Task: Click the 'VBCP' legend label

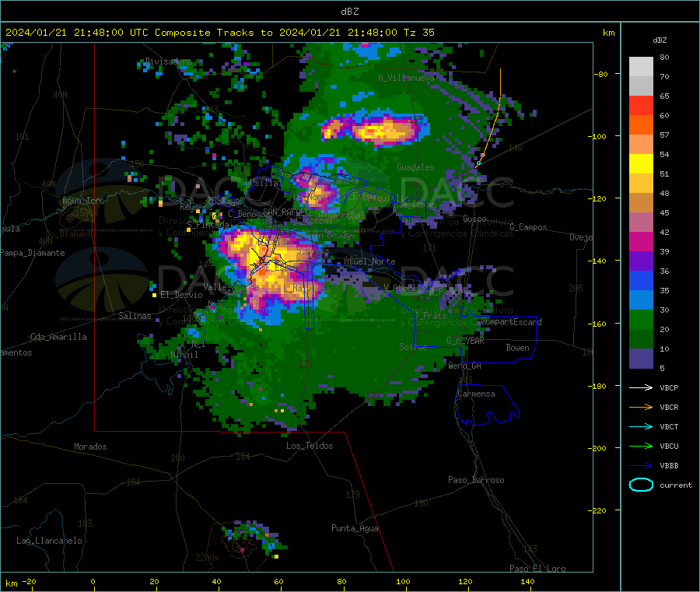Action: pyautogui.click(x=669, y=387)
